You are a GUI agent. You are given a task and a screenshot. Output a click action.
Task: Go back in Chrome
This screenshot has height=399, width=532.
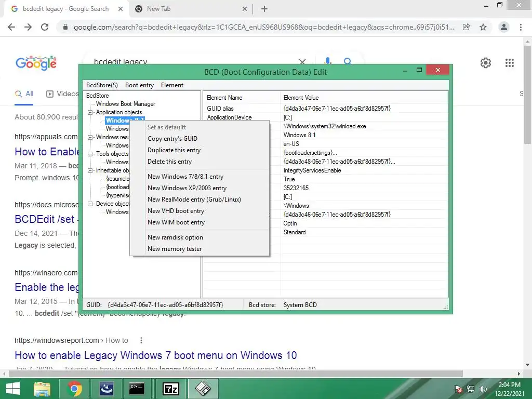coord(11,27)
